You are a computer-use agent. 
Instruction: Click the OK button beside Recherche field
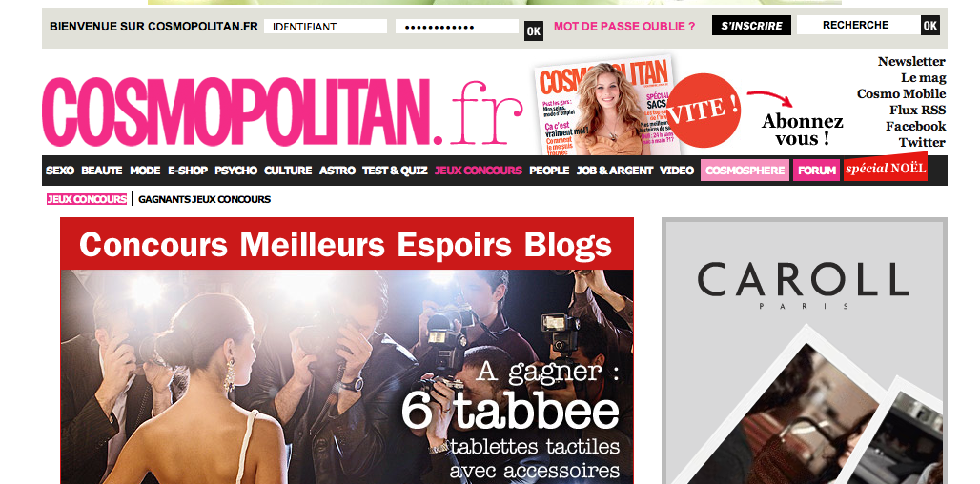coord(930,25)
